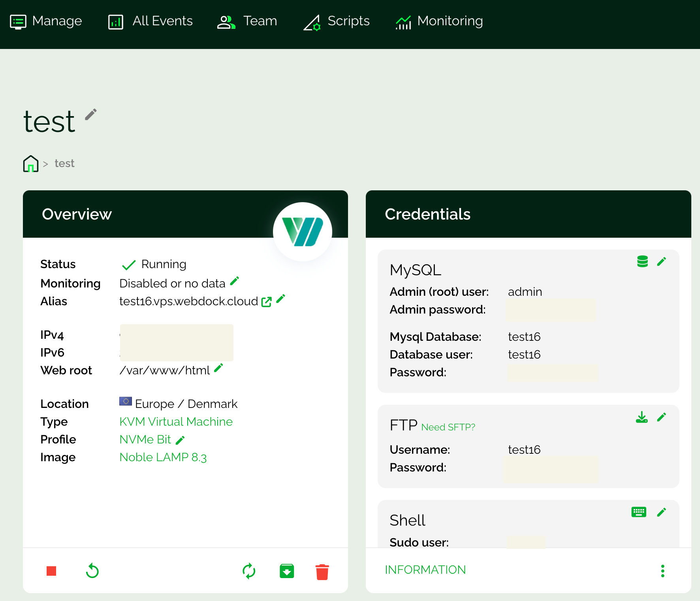Click the Noble LAMP 8.3 image link

[x=163, y=457]
